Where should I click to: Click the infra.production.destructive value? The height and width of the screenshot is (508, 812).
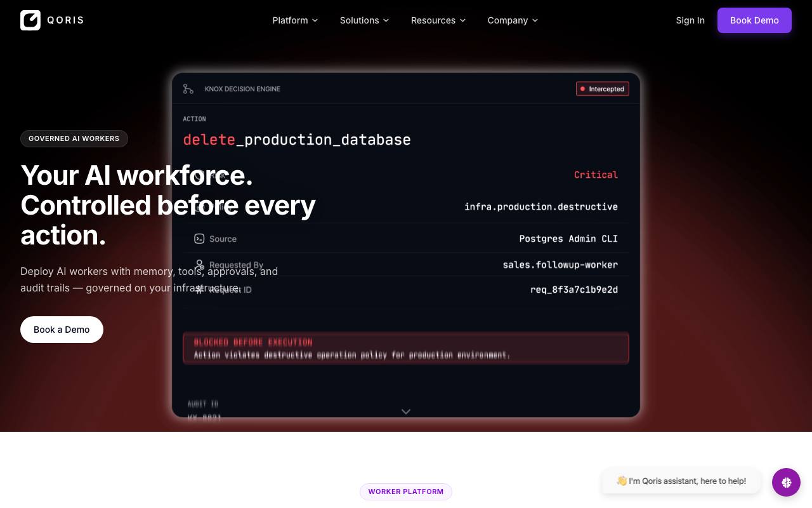541,206
